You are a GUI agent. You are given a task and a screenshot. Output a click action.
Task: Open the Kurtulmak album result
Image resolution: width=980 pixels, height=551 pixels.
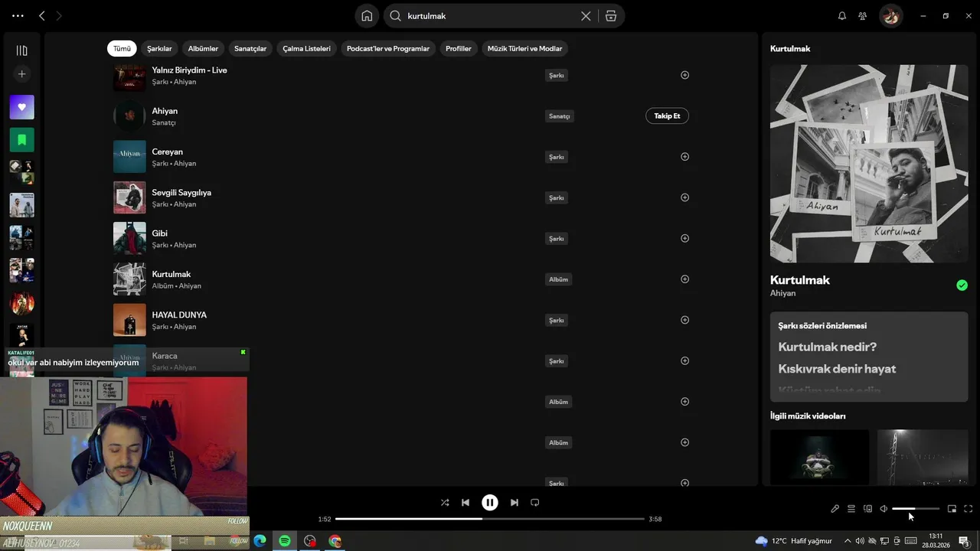[x=401, y=279]
